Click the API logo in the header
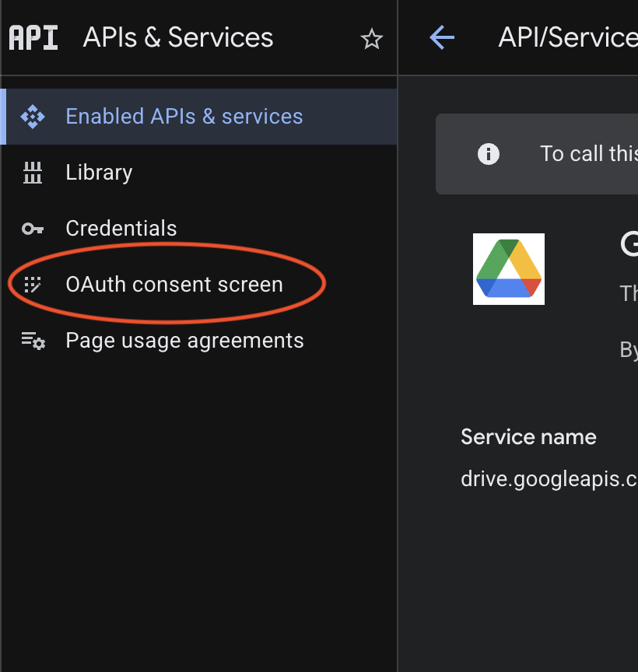Screen dimensions: 638x672 (x=33, y=37)
